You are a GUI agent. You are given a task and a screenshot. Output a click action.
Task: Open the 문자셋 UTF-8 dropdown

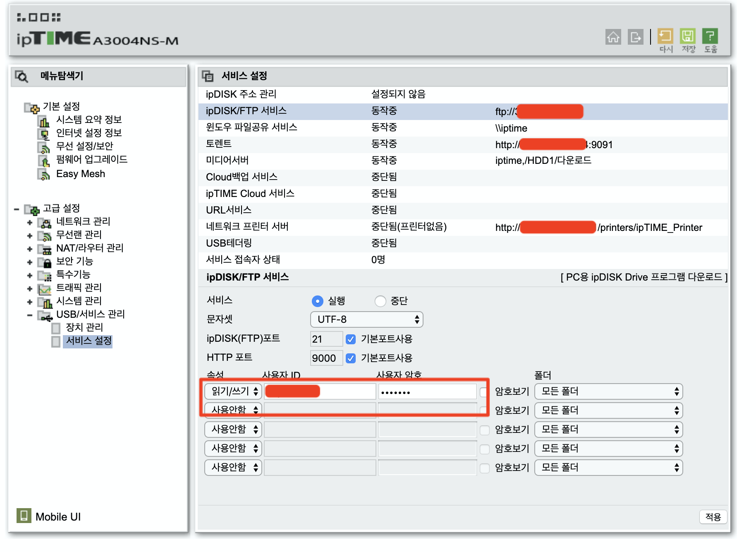pyautogui.click(x=367, y=319)
